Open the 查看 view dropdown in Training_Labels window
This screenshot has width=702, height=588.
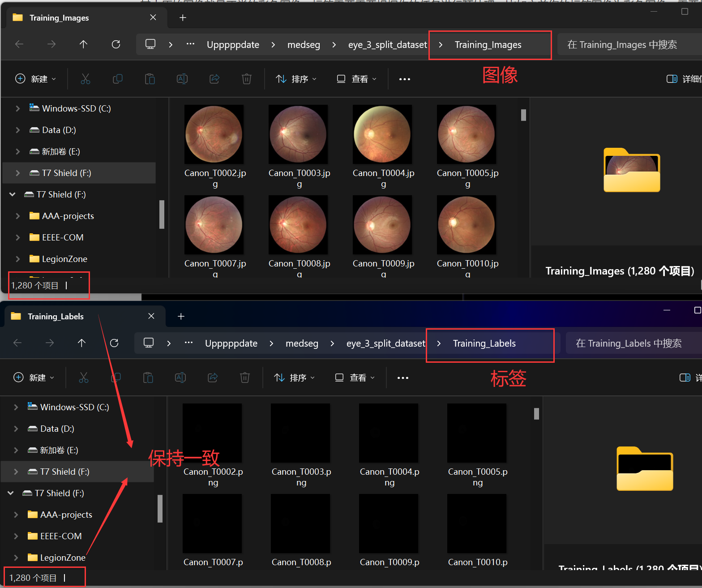point(355,378)
